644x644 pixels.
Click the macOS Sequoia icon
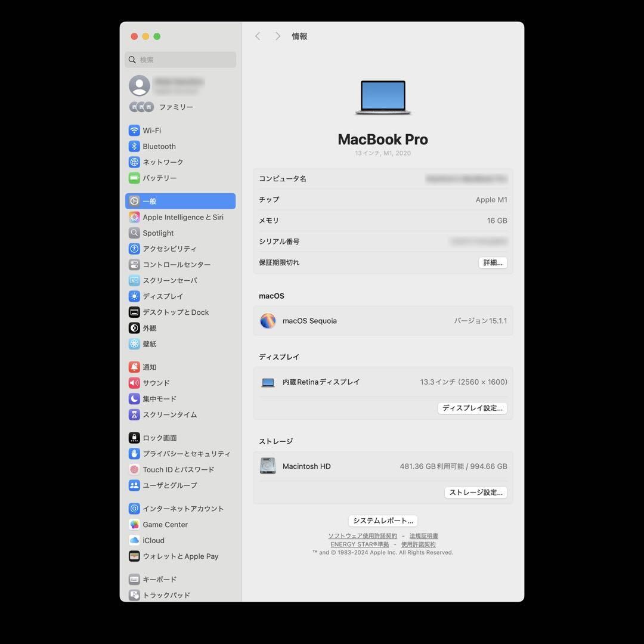(x=268, y=321)
